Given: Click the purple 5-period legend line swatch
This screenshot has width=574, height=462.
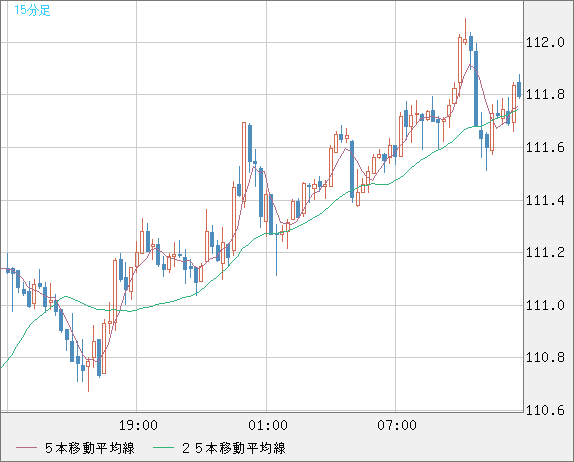Looking at the screenshot, I should (26, 448).
